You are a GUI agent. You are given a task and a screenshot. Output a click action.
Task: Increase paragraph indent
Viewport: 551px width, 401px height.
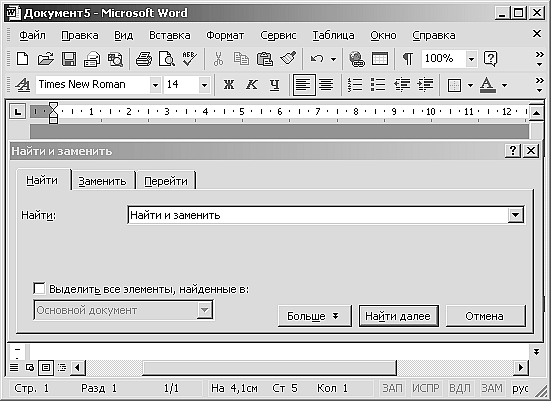pos(425,84)
